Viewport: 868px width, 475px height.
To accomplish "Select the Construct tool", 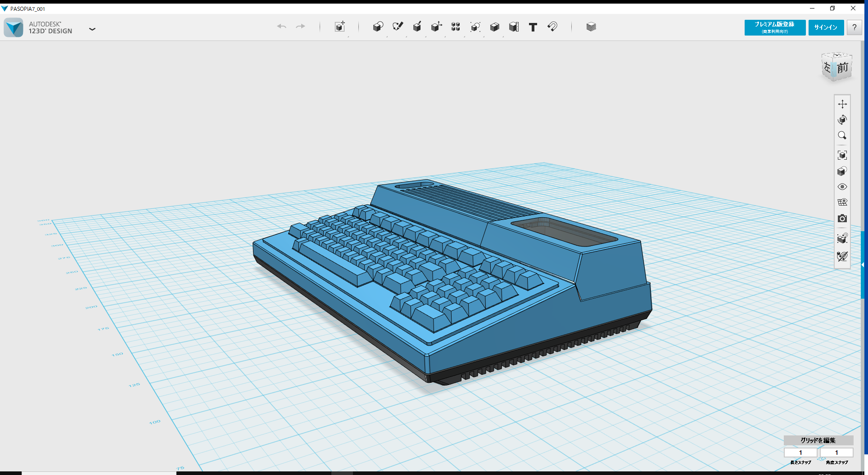I will click(x=417, y=27).
